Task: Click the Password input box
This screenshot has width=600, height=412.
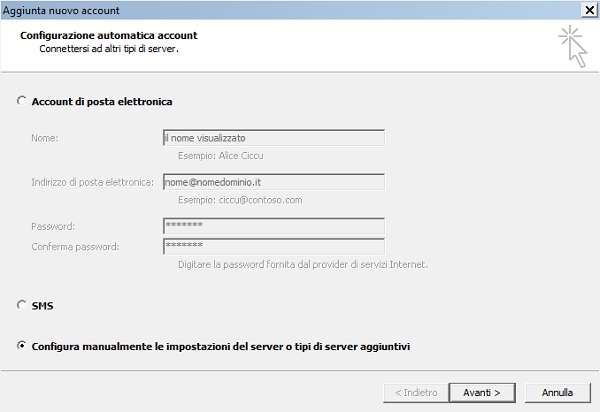Action: 274,226
